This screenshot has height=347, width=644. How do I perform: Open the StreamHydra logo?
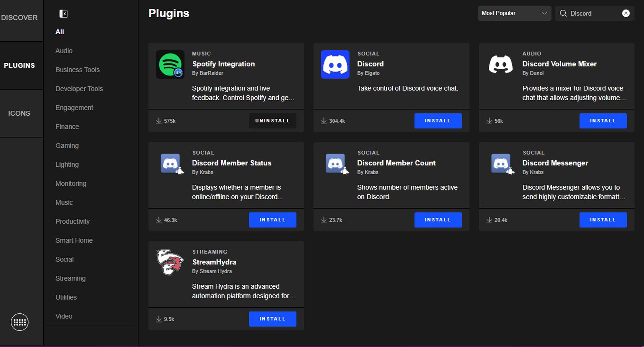pyautogui.click(x=170, y=262)
